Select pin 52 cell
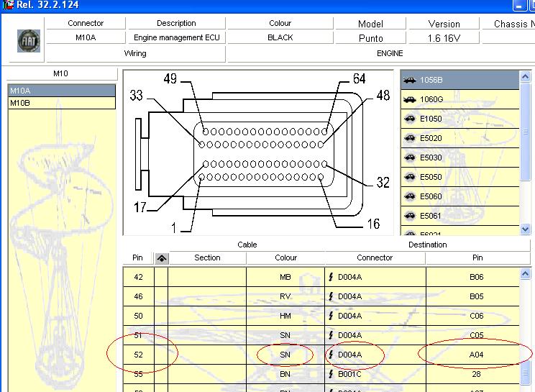The width and height of the screenshot is (535, 392). [139, 355]
